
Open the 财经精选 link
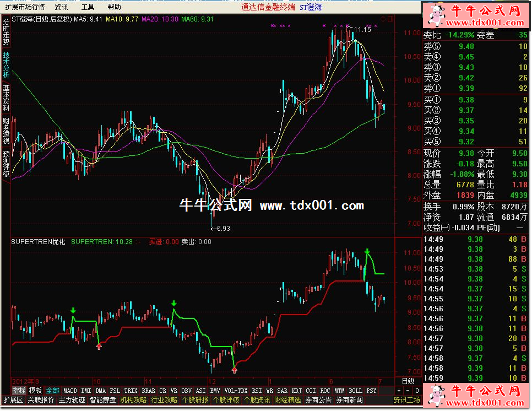pos(287,400)
